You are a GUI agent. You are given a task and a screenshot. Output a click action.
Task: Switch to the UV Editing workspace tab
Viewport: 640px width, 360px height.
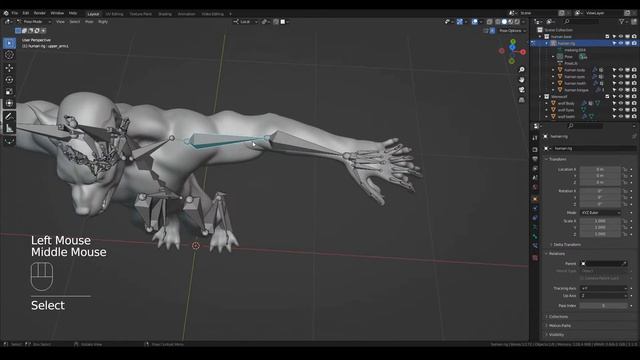[x=114, y=14]
